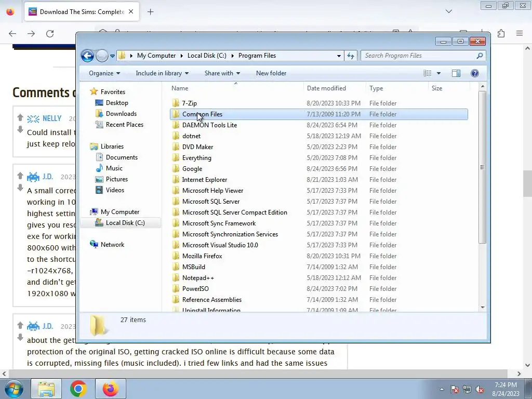Select Libraries in the navigation pane
This screenshot has height=399, width=532.
[112, 147]
